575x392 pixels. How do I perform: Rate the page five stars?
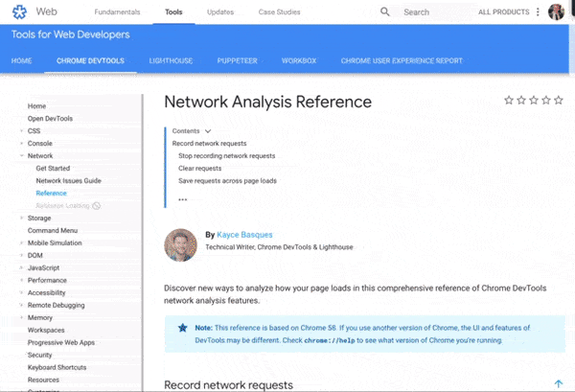[x=559, y=100]
